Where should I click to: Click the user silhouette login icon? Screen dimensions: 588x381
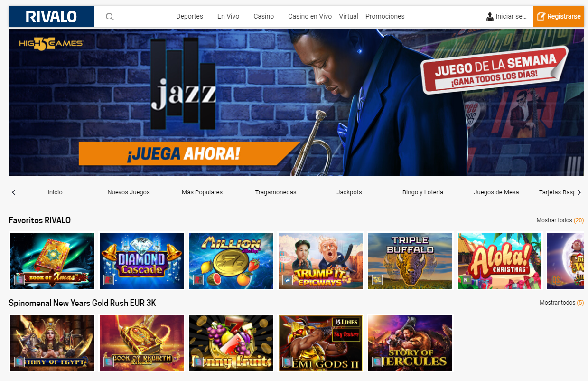(490, 17)
